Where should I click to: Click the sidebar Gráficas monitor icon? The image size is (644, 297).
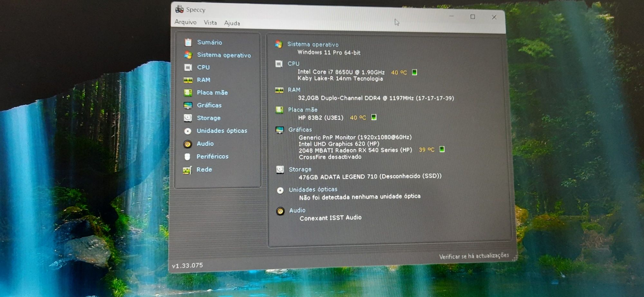[188, 105]
